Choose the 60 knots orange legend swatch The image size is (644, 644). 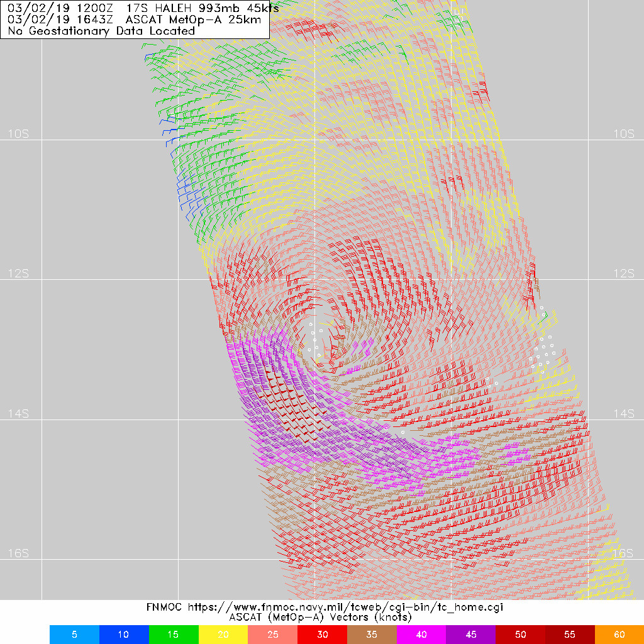(619, 635)
